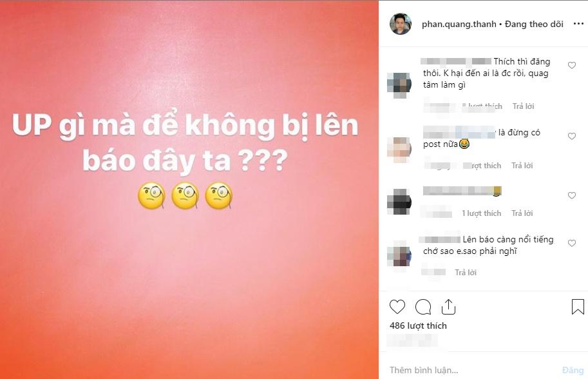This screenshot has width=588, height=379.
Task: Like the post with the heart icon
Action: tap(397, 307)
